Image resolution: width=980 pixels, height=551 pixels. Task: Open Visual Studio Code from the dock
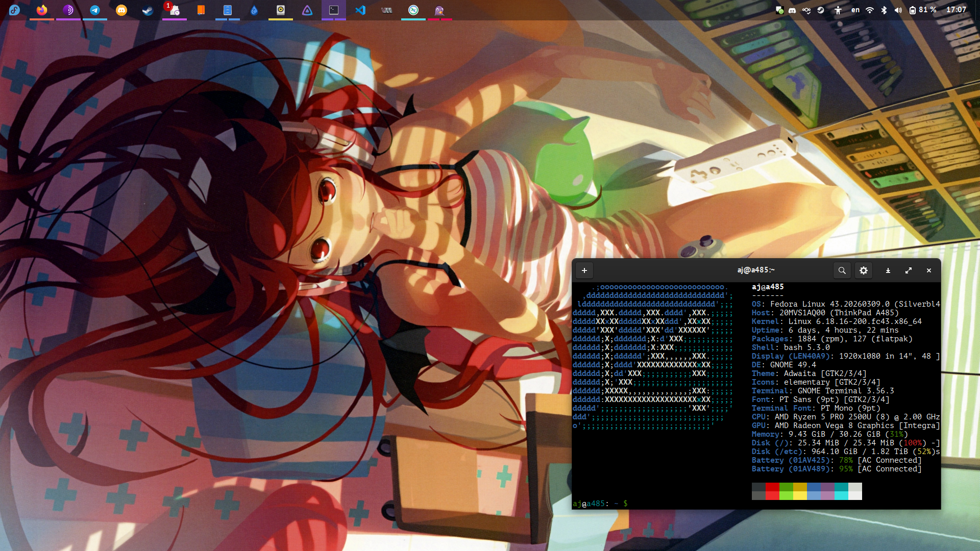[360, 10]
